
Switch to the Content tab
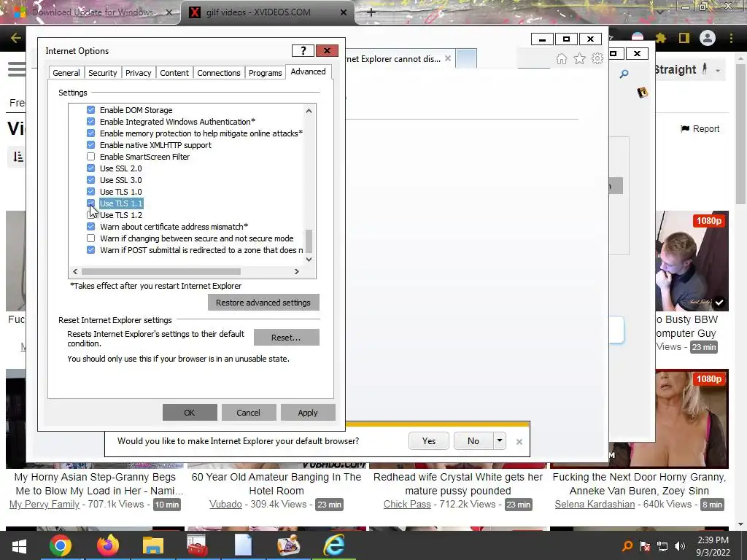[174, 73]
